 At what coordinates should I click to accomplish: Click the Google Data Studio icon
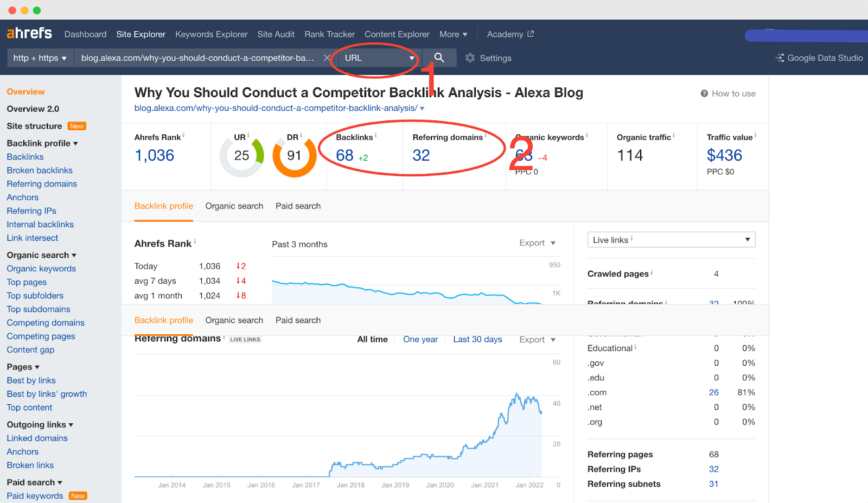click(x=780, y=58)
